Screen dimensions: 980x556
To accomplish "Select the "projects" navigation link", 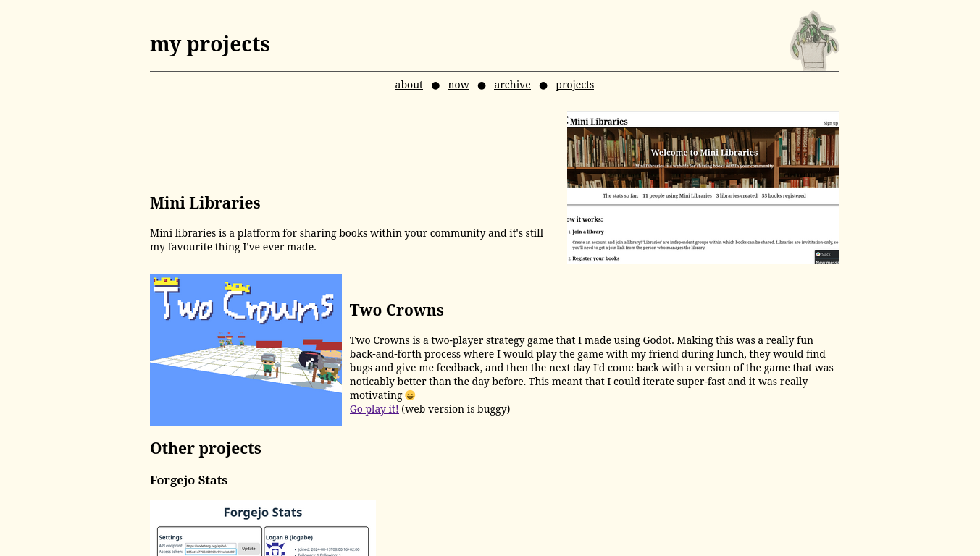I will pyautogui.click(x=574, y=85).
